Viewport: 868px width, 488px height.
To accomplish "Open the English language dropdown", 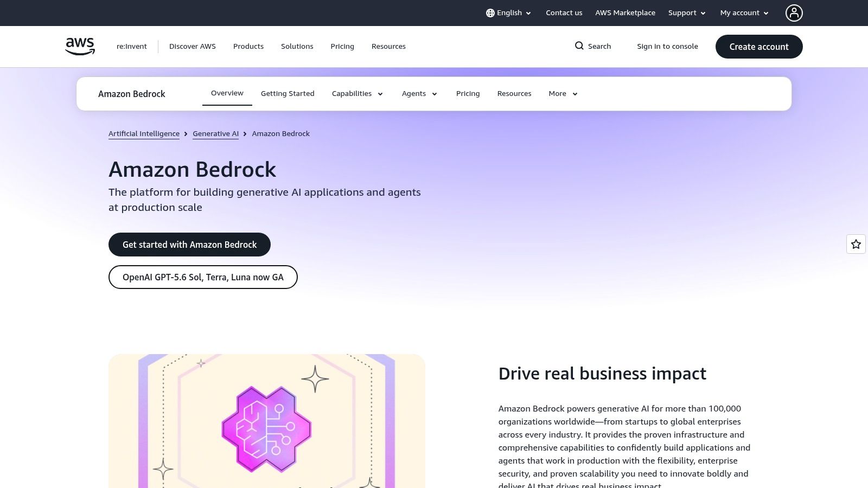I will (x=509, y=13).
